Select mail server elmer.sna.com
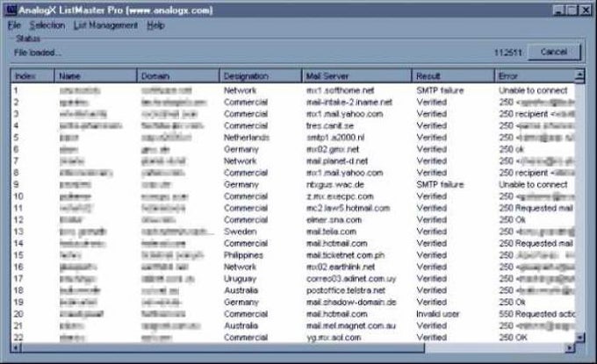Image resolution: width=597 pixels, height=364 pixels. click(x=334, y=220)
